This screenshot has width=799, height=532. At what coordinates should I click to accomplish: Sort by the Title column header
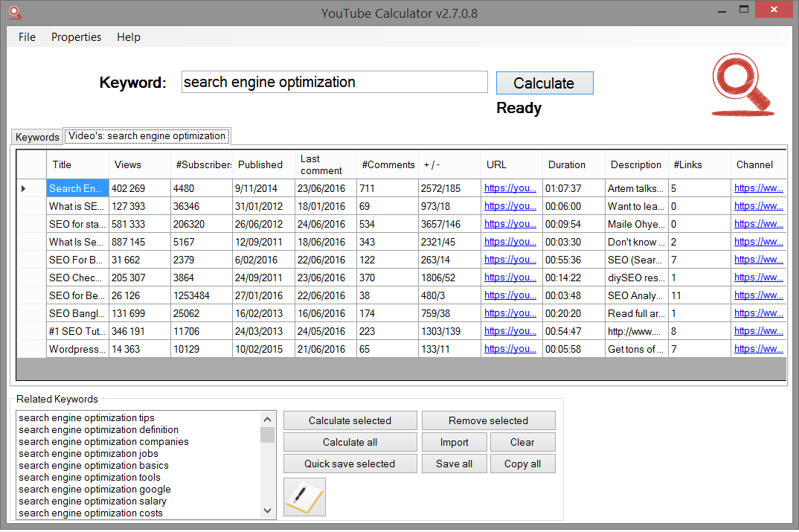[77, 164]
